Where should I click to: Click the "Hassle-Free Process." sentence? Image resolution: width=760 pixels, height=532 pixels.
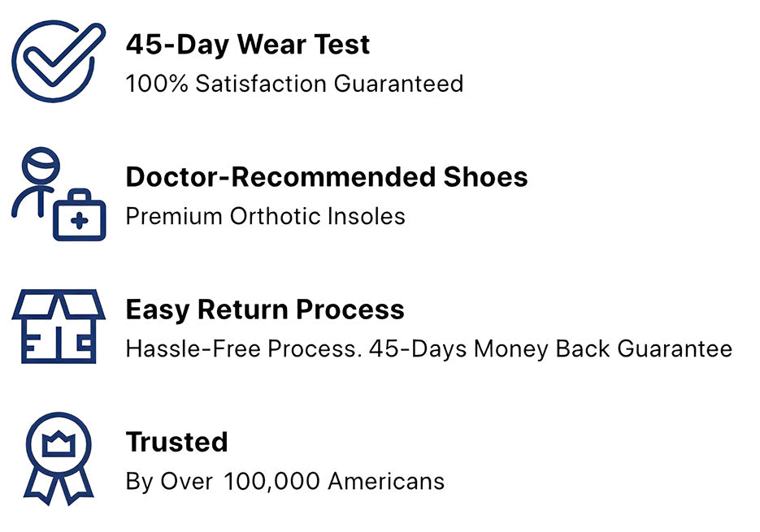[x=243, y=349]
